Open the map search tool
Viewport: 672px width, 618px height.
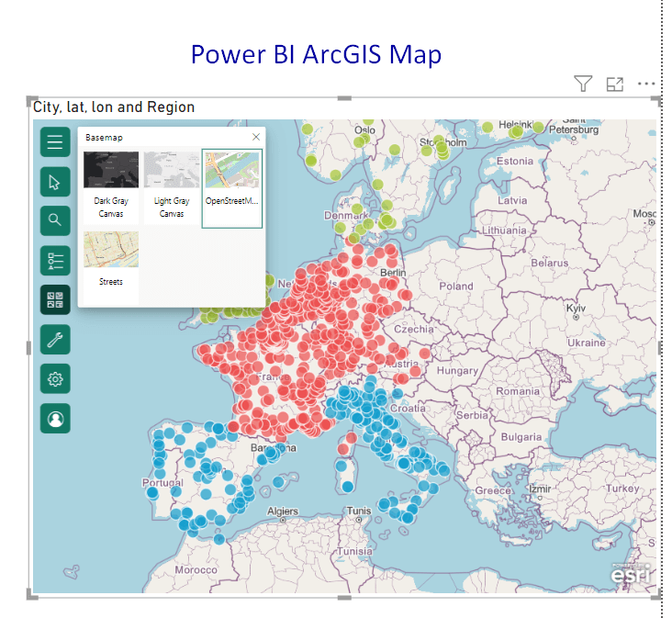55,220
